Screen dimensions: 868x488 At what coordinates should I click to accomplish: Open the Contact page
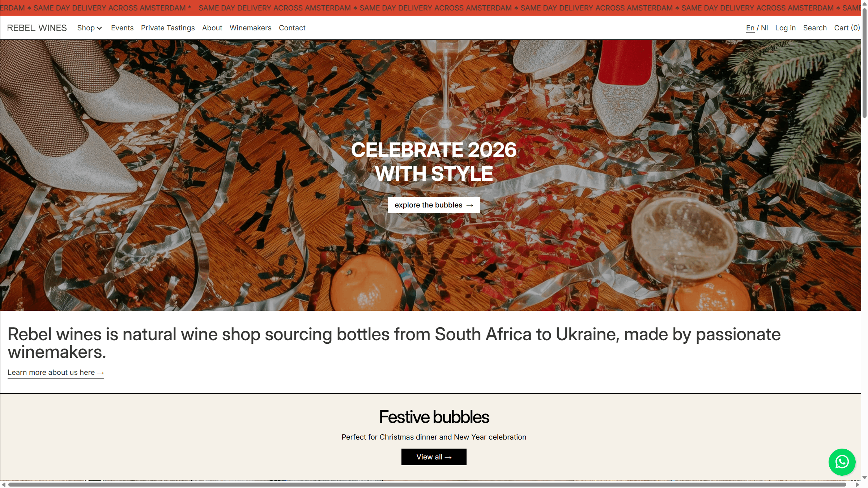pos(292,28)
